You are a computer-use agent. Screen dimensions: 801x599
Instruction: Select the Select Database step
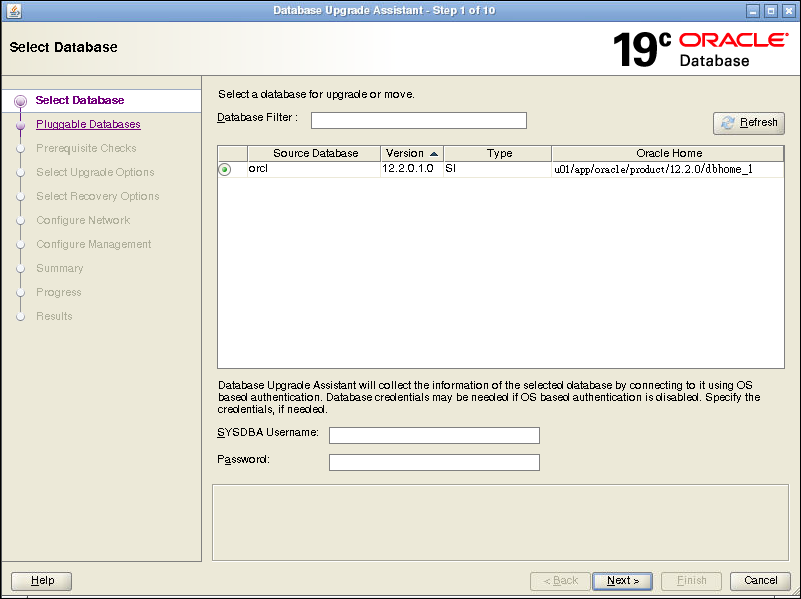coord(80,101)
